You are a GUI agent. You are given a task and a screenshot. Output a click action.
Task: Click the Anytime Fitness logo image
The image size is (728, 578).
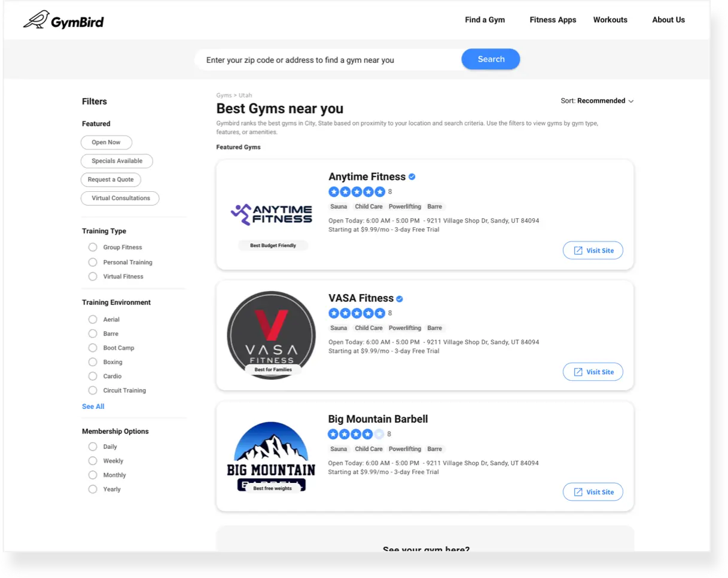coord(272,214)
